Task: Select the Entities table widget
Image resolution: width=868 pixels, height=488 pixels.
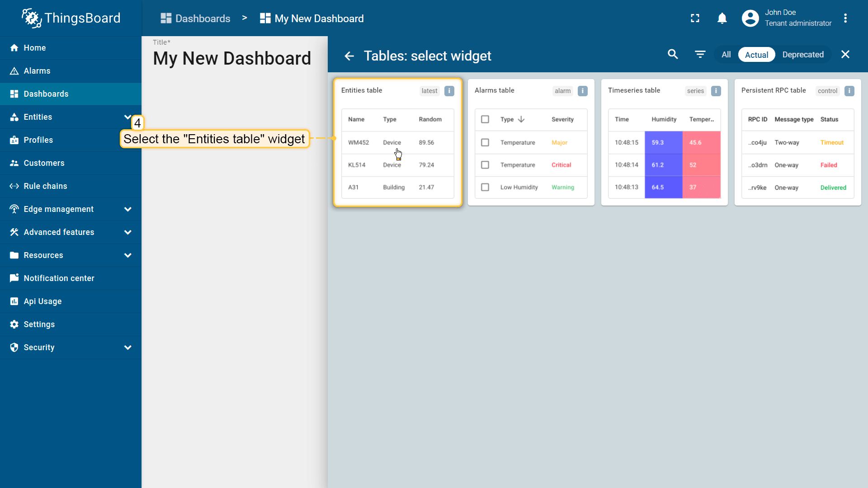Action: pyautogui.click(x=397, y=142)
